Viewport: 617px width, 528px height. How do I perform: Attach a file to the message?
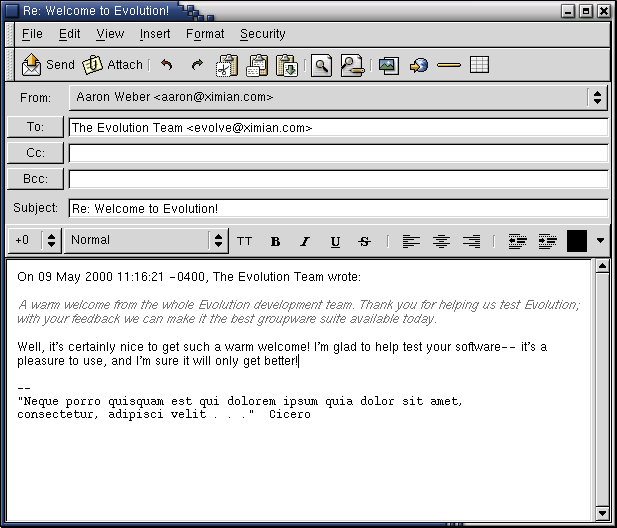tap(112, 65)
